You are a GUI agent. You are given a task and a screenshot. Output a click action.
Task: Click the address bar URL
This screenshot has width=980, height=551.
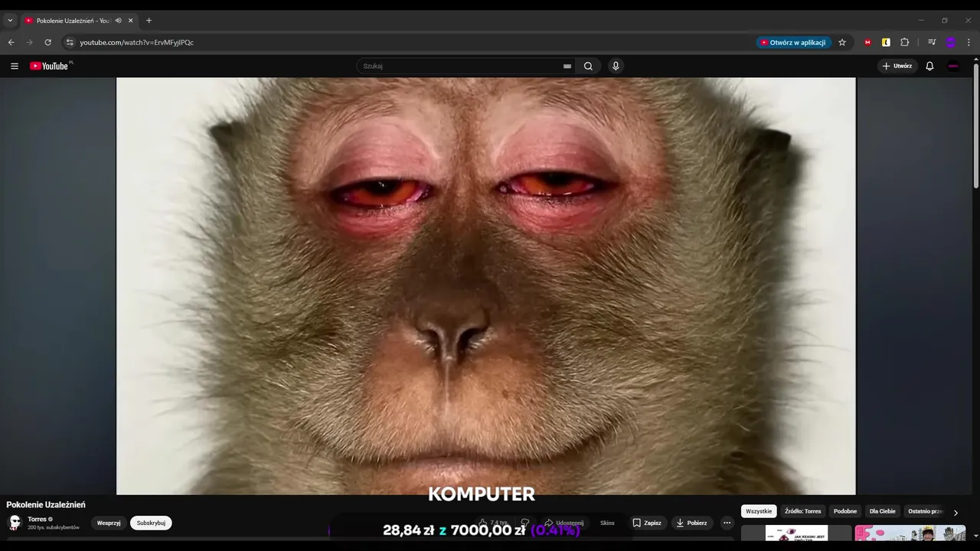pos(137,42)
